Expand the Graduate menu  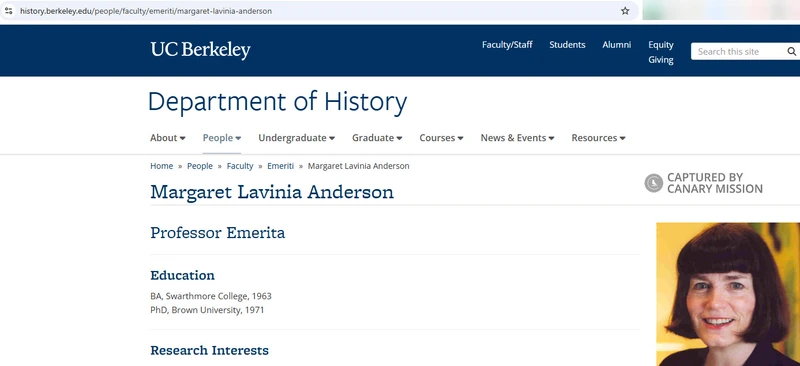(377, 138)
